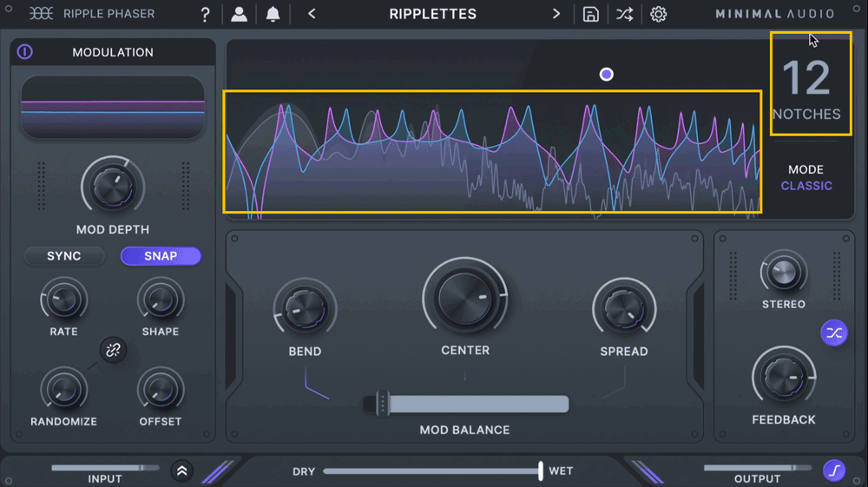Disable the SNAP button
Screen dimensions: 868x487
click(161, 256)
